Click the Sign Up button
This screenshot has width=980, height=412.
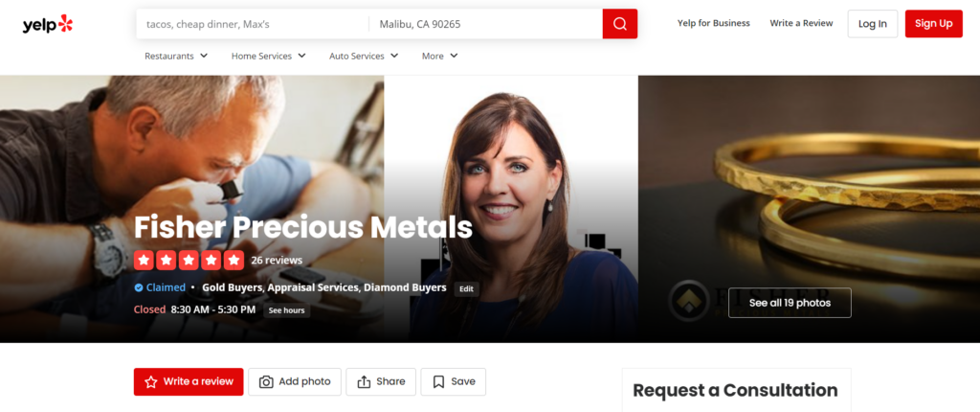point(934,24)
